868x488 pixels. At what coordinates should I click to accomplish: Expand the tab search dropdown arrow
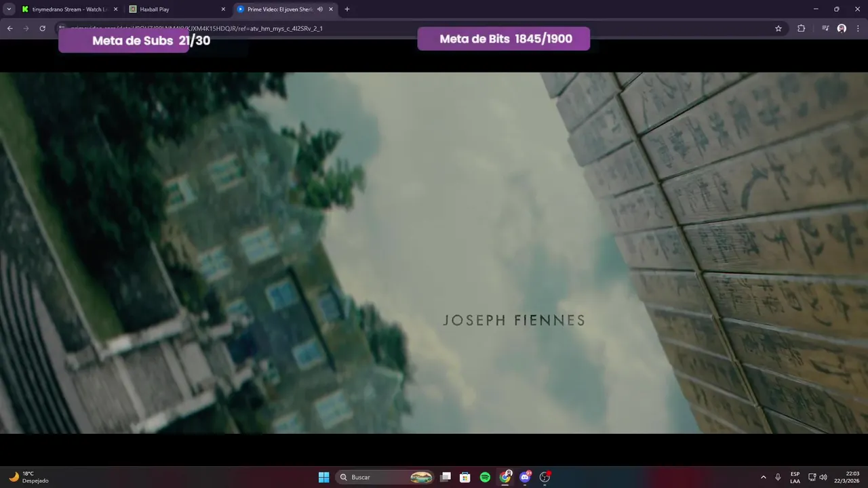pyautogui.click(x=9, y=9)
